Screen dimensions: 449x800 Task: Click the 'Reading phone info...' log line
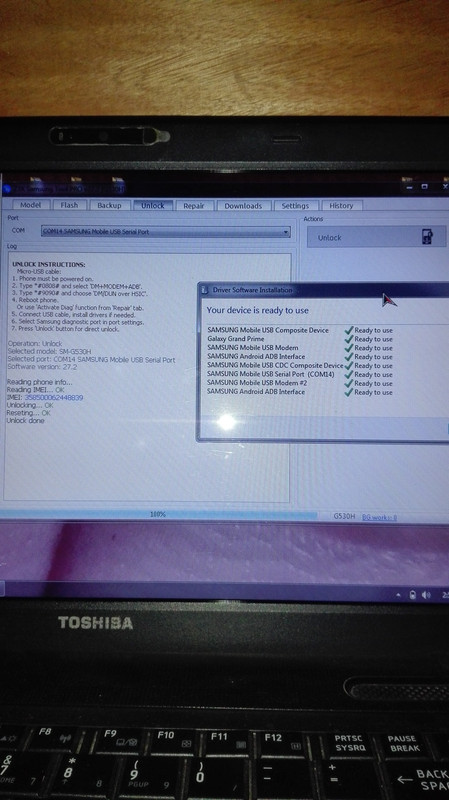[x=39, y=382]
